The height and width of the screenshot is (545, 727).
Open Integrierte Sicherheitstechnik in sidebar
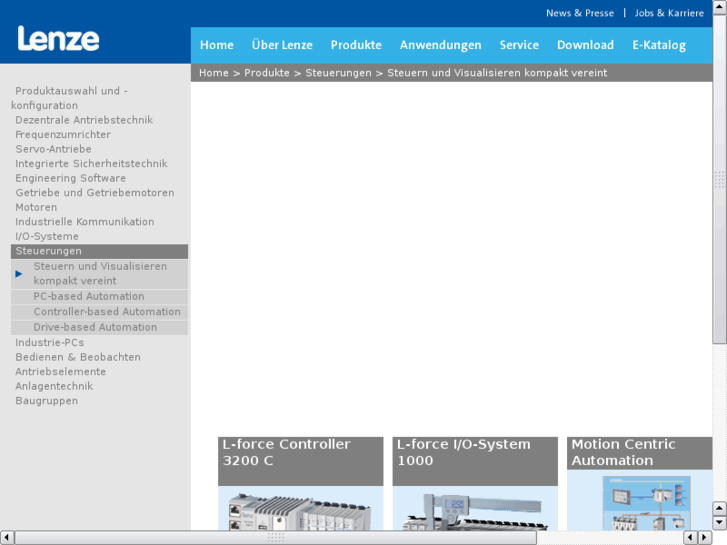(x=91, y=164)
